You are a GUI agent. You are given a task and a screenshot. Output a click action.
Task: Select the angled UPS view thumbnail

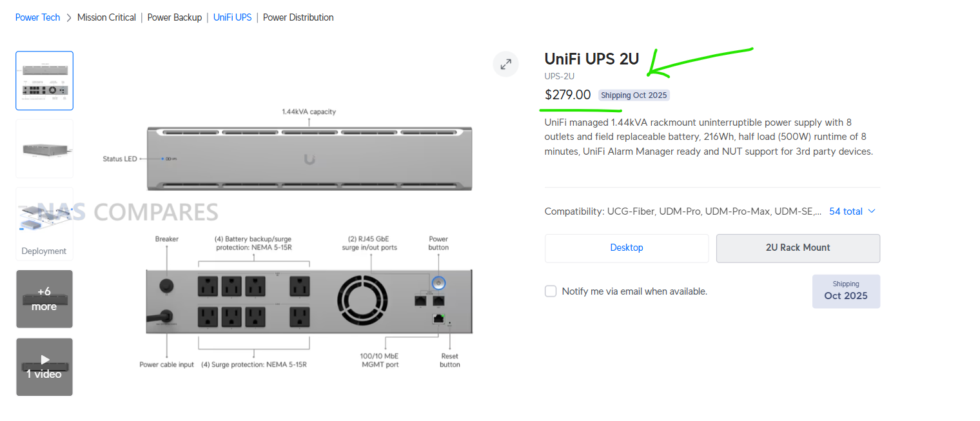pyautogui.click(x=44, y=149)
